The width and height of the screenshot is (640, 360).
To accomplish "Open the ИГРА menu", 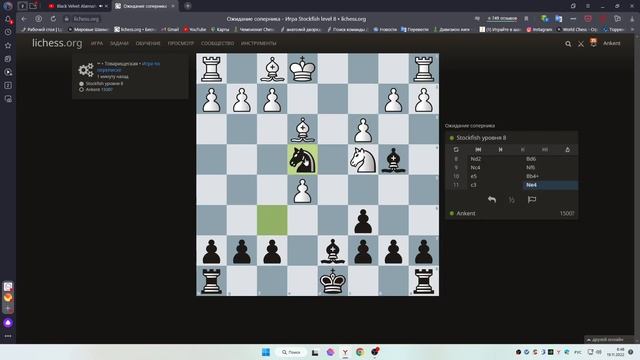I will click(x=97, y=43).
